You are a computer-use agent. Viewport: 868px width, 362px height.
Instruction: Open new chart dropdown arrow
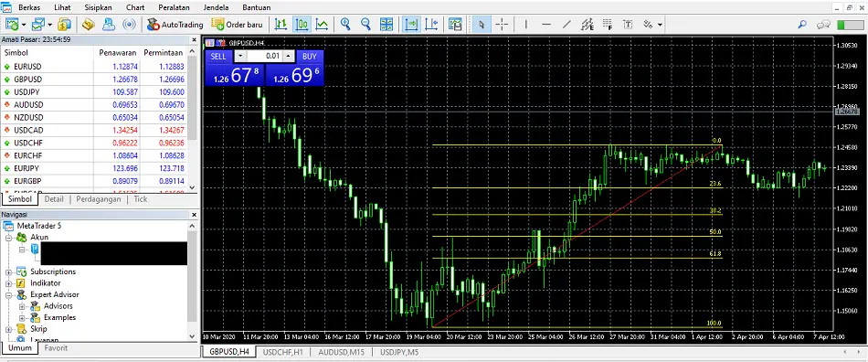point(24,25)
